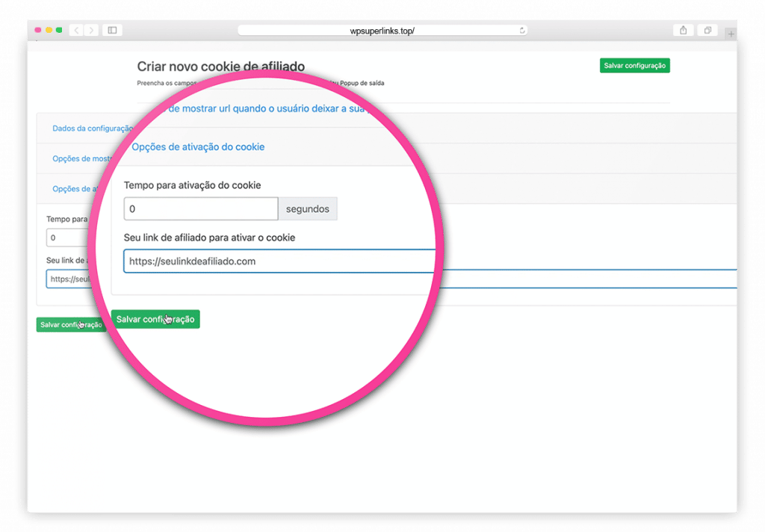This screenshot has width=765, height=532.
Task: Click the yellow minimize window button
Action: point(49,30)
